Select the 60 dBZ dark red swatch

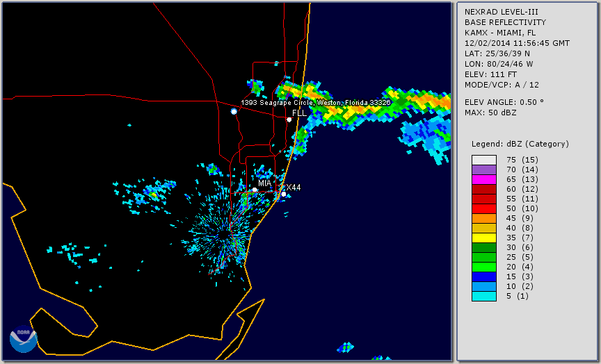484,190
